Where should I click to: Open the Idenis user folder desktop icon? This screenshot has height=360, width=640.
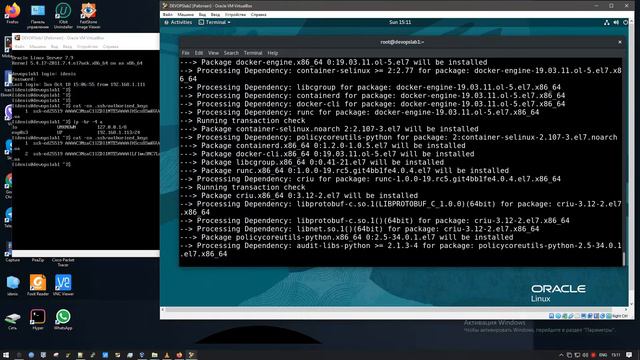pyautogui.click(x=13, y=285)
